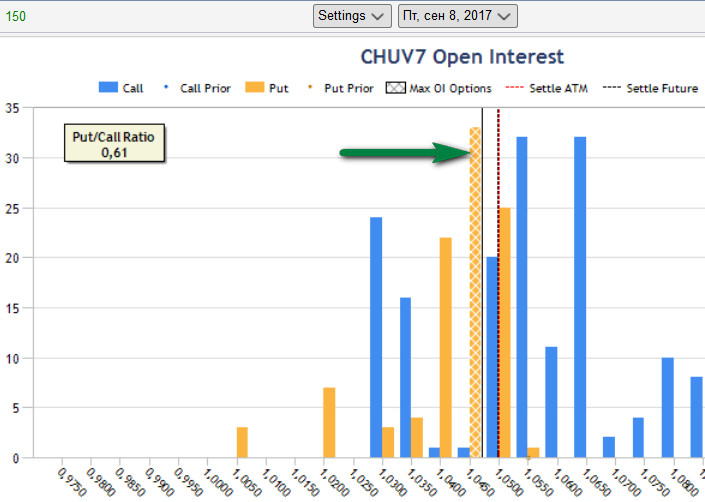Click the orange Put legend square icon
The width and height of the screenshot is (705, 502).
click(254, 88)
